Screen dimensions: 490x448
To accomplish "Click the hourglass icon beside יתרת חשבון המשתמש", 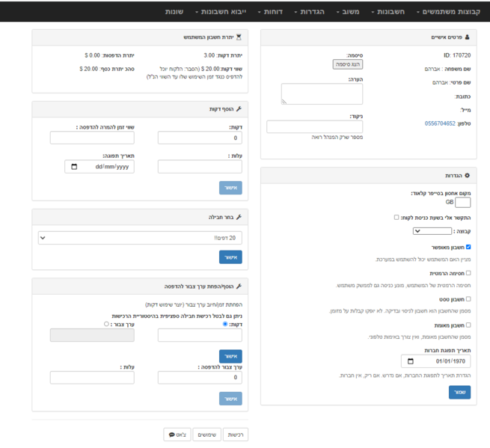I will click(239, 37).
